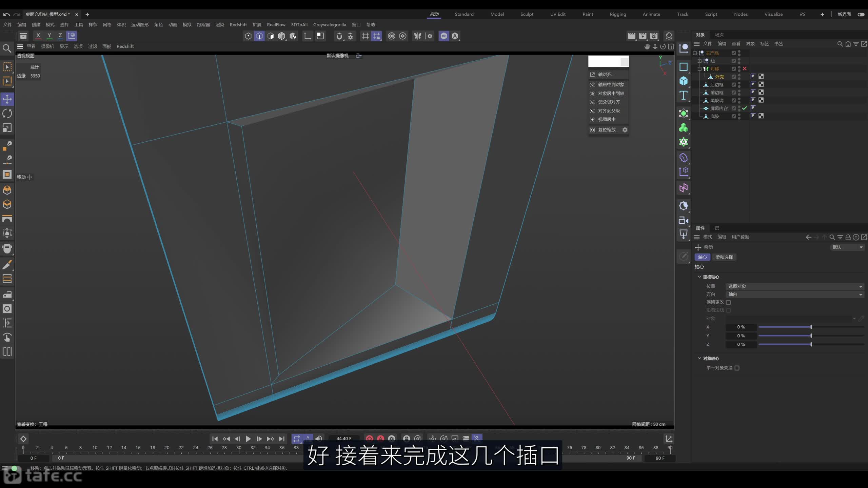The image size is (868, 488).
Task: Click the 柔和选择 tab button
Action: pyautogui.click(x=724, y=257)
